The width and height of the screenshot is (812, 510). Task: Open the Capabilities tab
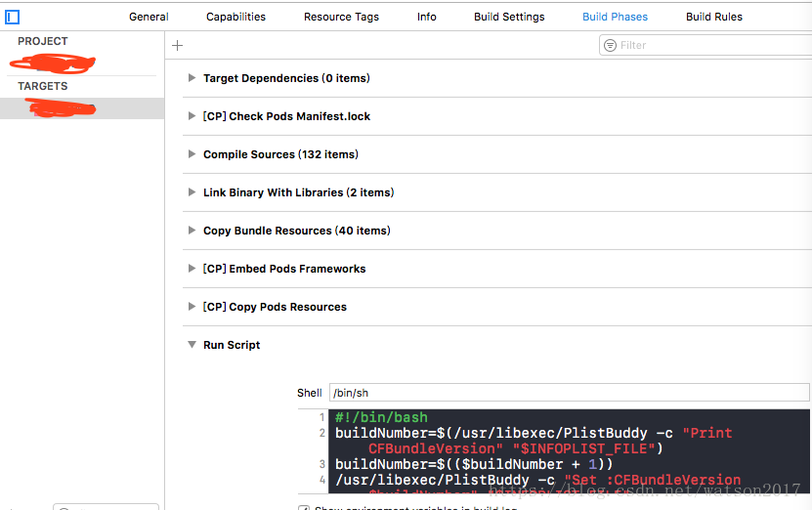click(235, 17)
